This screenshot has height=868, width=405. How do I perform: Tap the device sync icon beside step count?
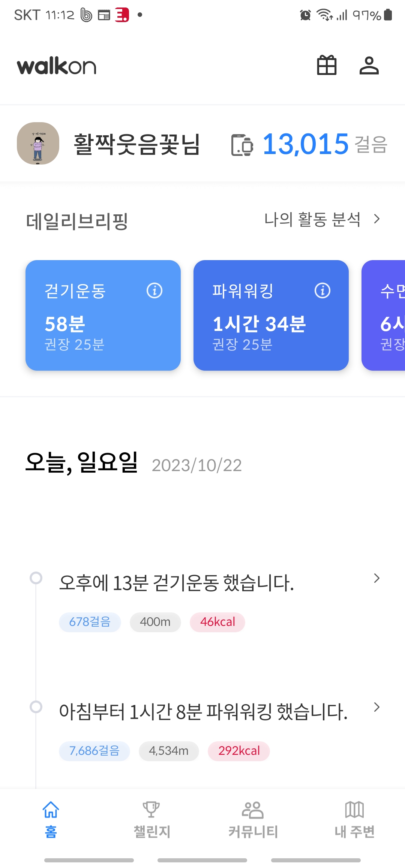click(x=242, y=145)
